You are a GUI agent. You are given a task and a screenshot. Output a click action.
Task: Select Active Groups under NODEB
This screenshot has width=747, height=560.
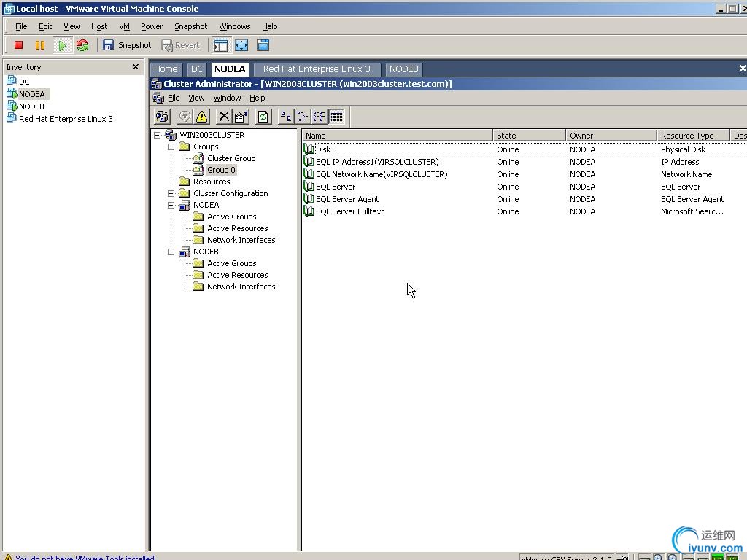click(x=231, y=263)
